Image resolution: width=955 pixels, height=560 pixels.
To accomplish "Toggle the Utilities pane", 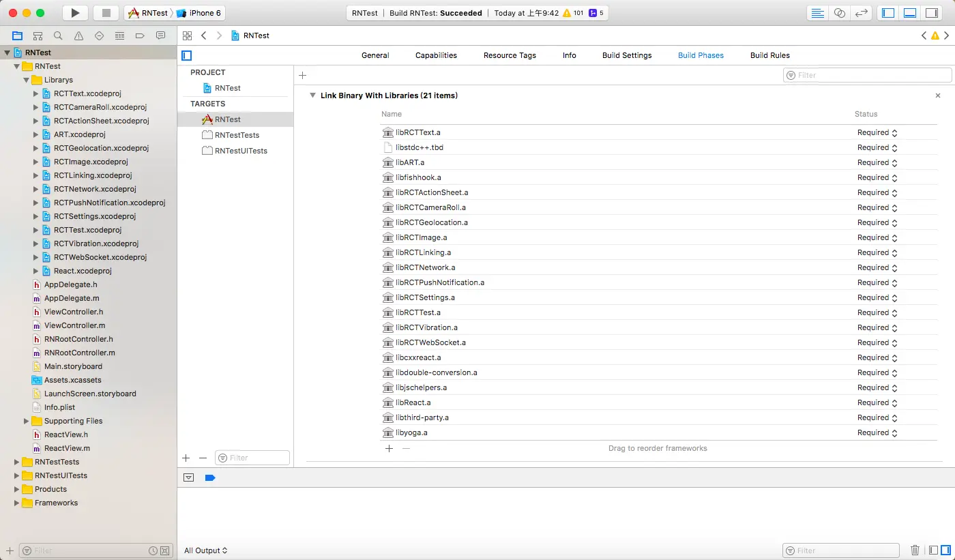I will (x=932, y=13).
